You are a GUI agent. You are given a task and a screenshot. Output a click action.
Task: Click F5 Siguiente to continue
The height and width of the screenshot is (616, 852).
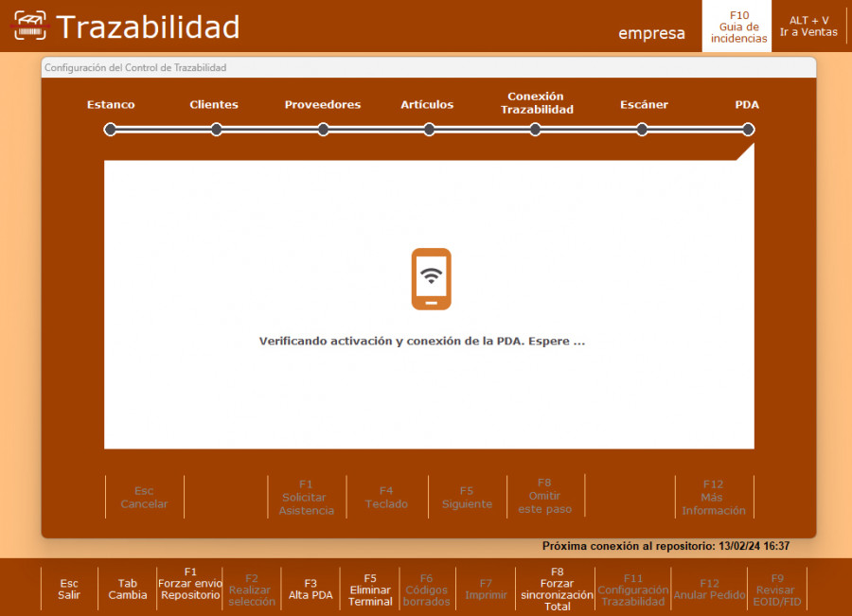[x=467, y=497]
